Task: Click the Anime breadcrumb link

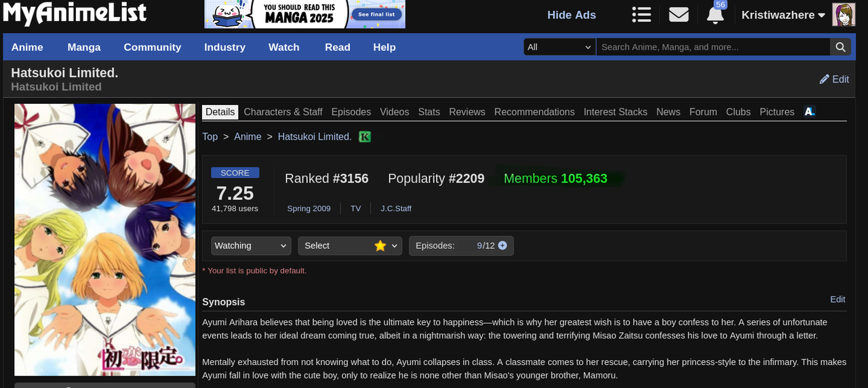Action: [x=248, y=136]
